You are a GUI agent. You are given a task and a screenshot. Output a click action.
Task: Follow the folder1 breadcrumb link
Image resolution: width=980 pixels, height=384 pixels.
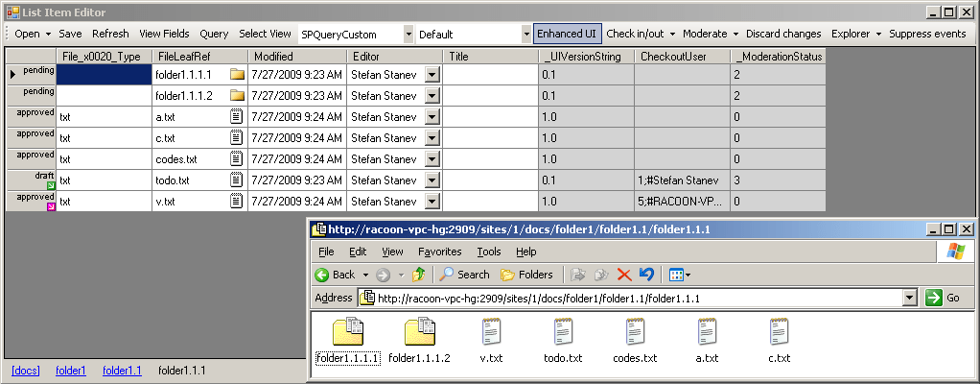(71, 371)
